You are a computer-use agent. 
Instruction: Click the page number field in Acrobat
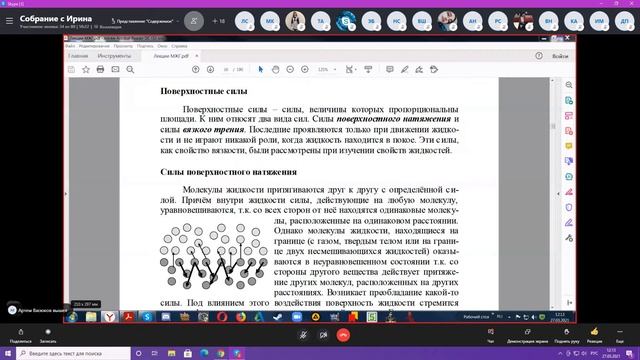pos(226,69)
